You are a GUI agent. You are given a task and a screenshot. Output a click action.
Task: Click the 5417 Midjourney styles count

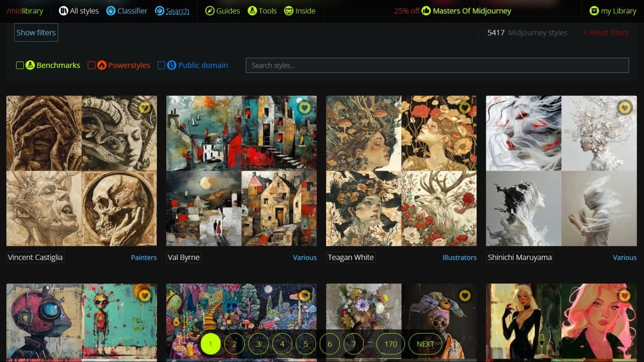coord(527,33)
